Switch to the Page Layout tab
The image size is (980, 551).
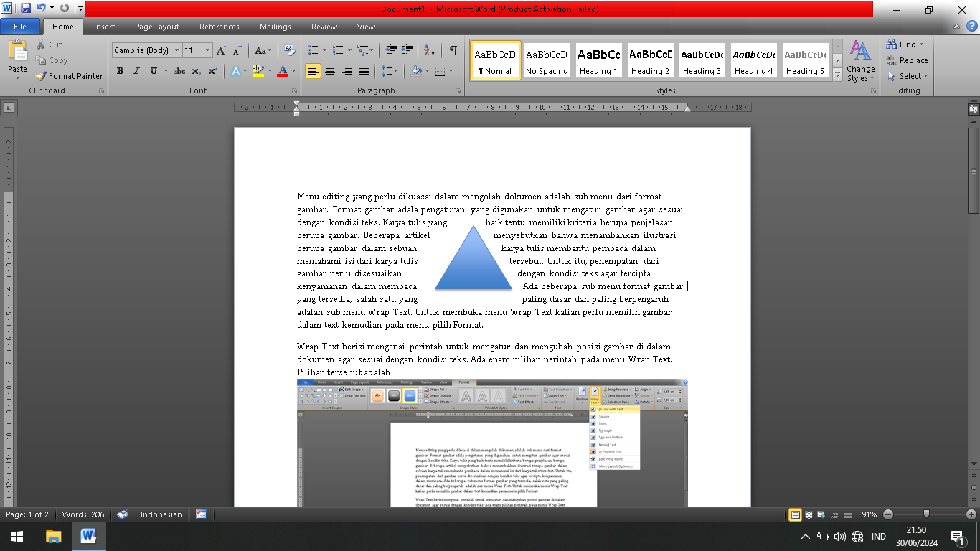coord(156,27)
